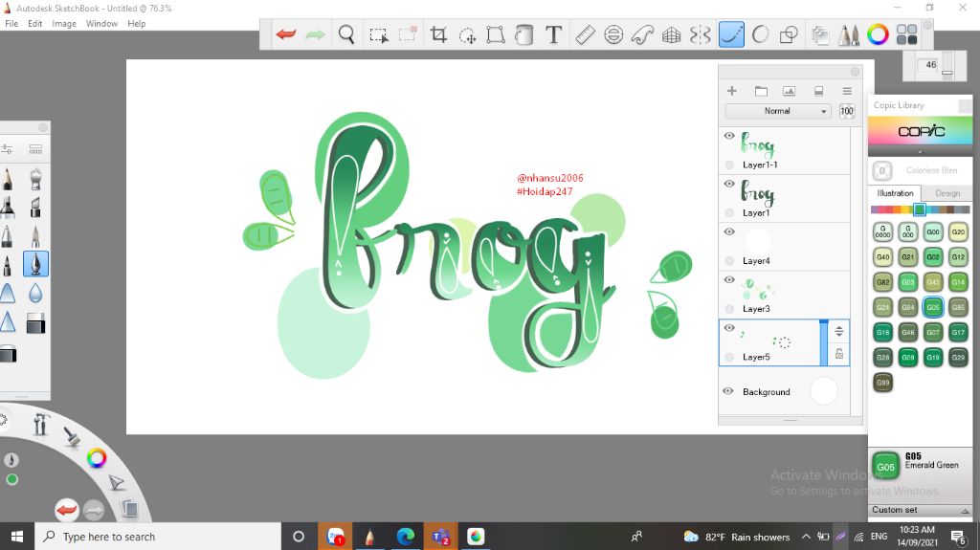Click the Add Layer plus icon

tap(732, 91)
